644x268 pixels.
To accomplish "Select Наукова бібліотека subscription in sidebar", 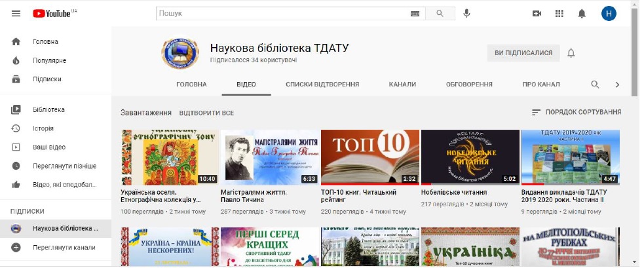I will 56,229.
